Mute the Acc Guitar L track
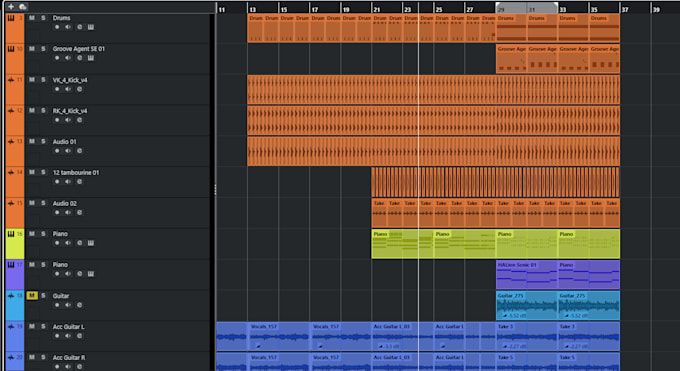680x371 pixels. (32, 326)
